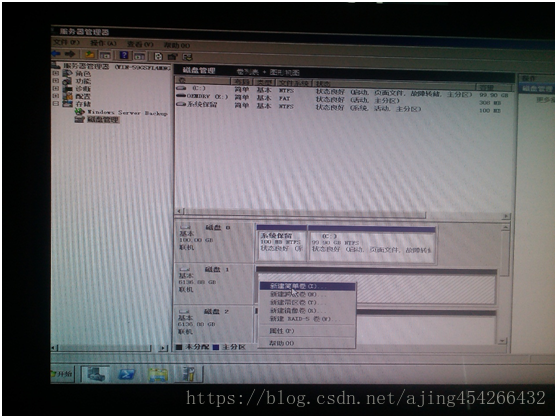
Task: Click the 存储 (Storage) tree icon
Action: [x=67, y=104]
